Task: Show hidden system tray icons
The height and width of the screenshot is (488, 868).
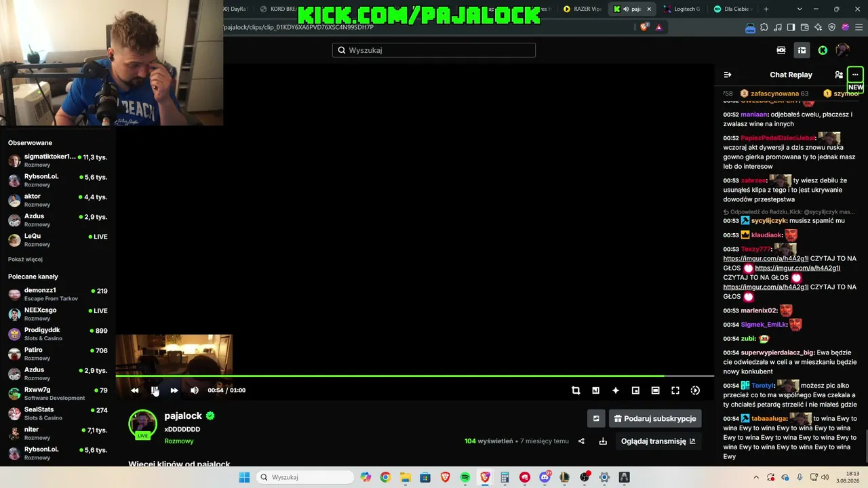Action: click(755, 477)
